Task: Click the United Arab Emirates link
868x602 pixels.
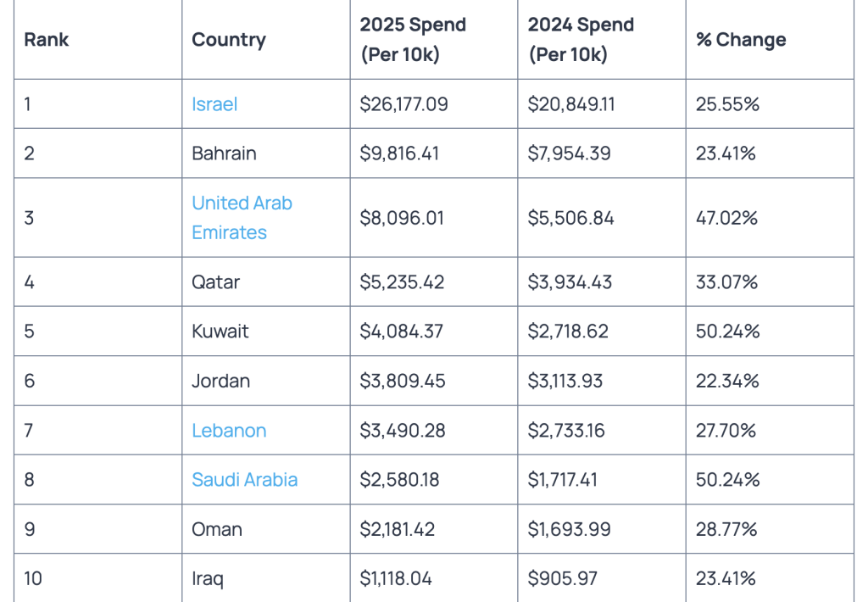Action: 242,217
